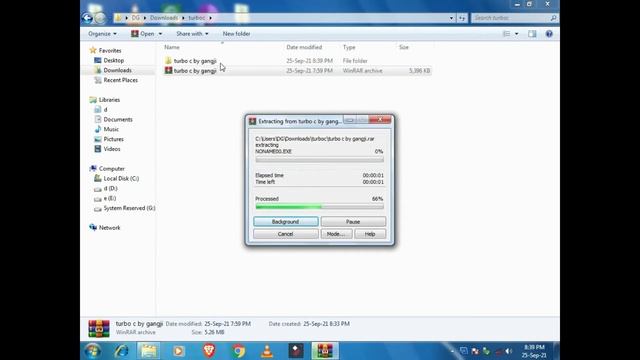
Task: Open Local Disk (C:)
Action: click(121, 178)
